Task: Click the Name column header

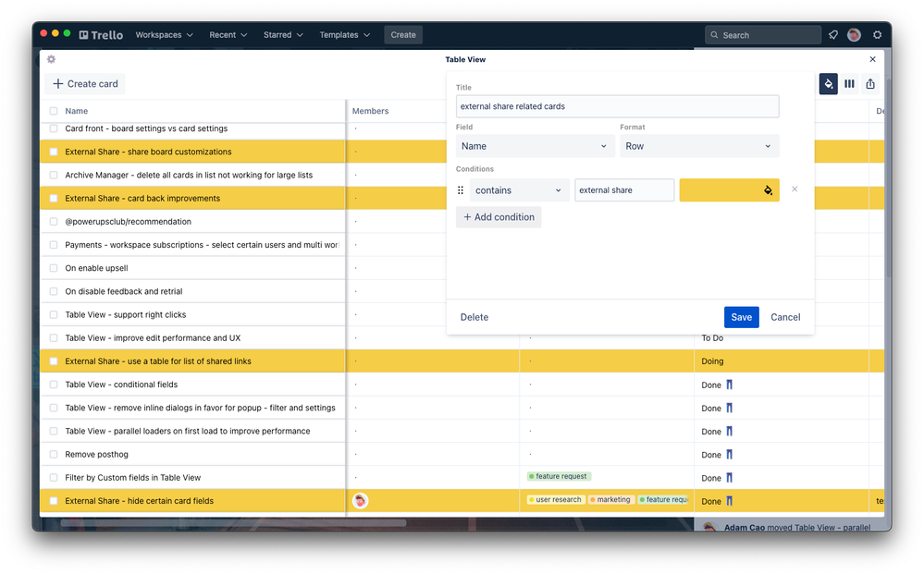Action: tap(76, 111)
